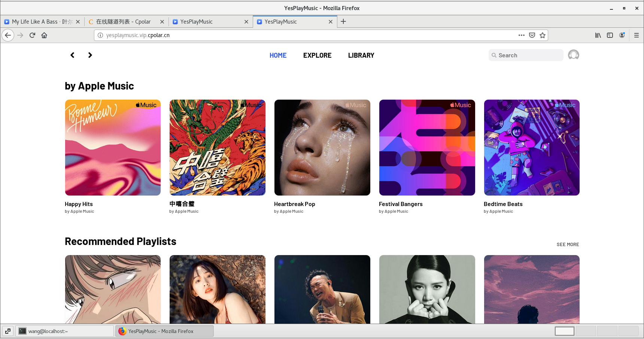Screen dimensions: 644x339
Task: Open the black-and-white portrait playlist cover
Action: (427, 289)
